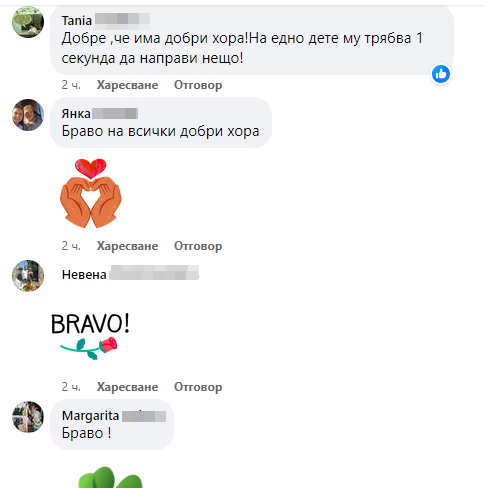
Task: Like Невена's BRAVO comment with Харесване
Action: [127, 387]
